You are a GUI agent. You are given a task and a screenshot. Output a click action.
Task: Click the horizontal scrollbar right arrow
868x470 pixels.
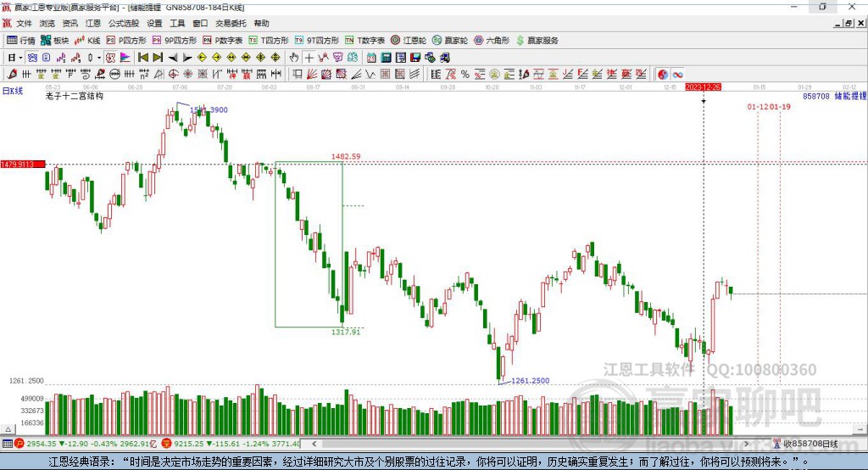pyautogui.click(x=746, y=444)
